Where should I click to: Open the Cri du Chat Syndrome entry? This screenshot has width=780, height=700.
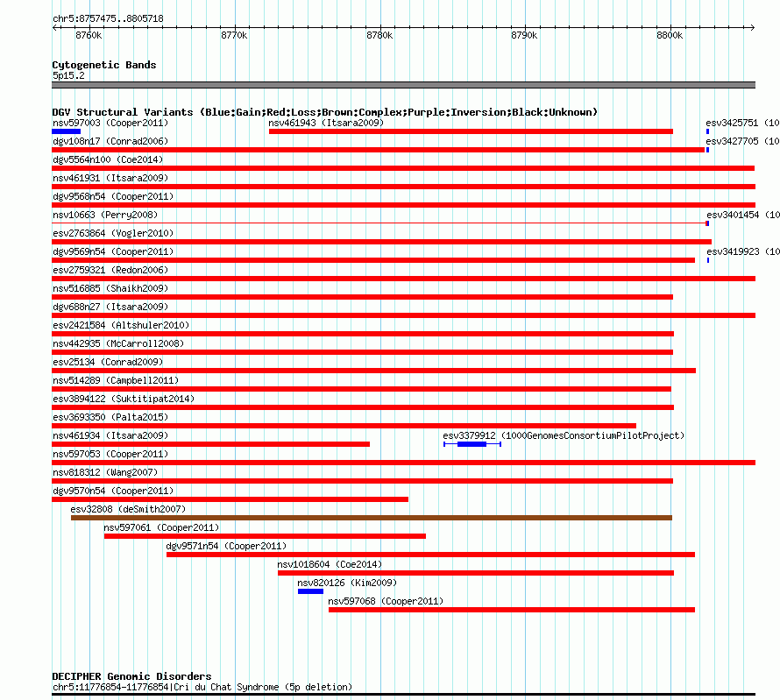click(202, 687)
